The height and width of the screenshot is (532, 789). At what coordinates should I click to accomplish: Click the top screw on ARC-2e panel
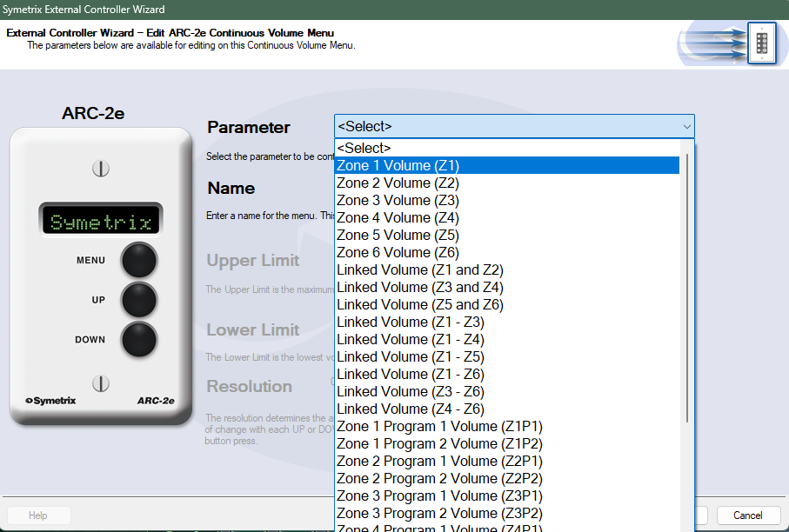click(101, 167)
